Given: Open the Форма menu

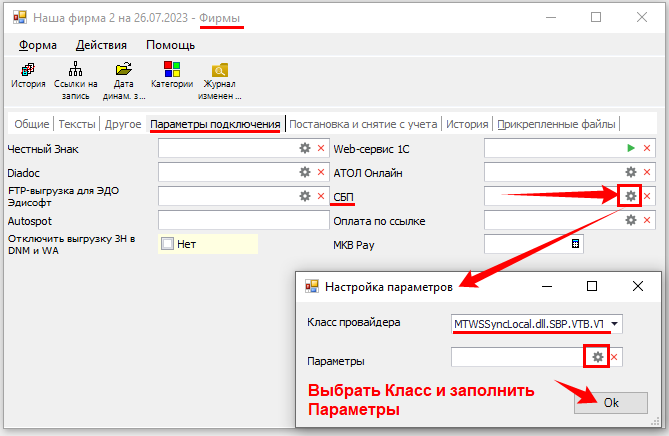Looking at the screenshot, I should [38, 45].
